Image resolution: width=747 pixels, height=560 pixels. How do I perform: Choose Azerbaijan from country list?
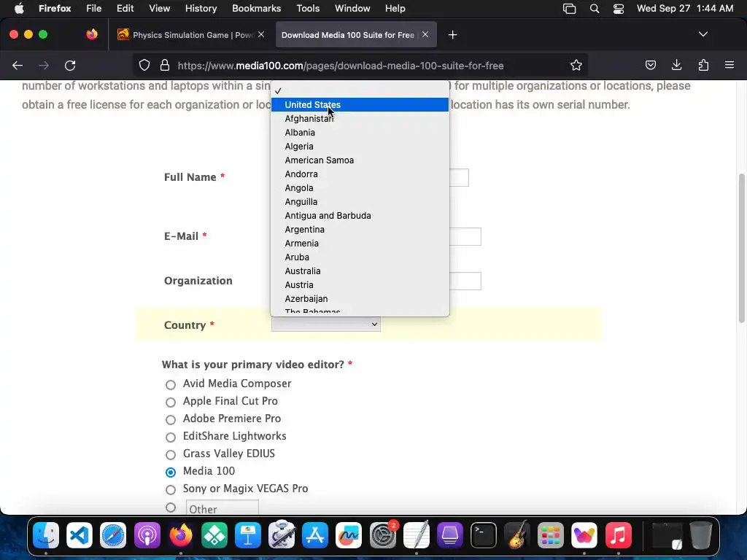click(x=360, y=298)
